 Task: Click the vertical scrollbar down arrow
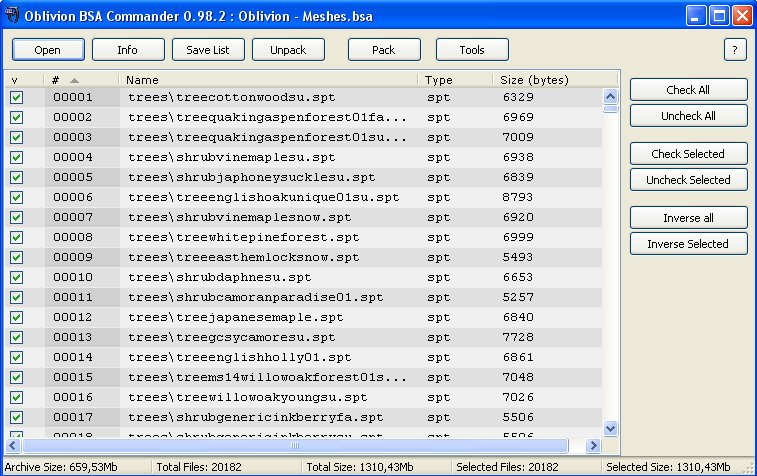(610, 429)
